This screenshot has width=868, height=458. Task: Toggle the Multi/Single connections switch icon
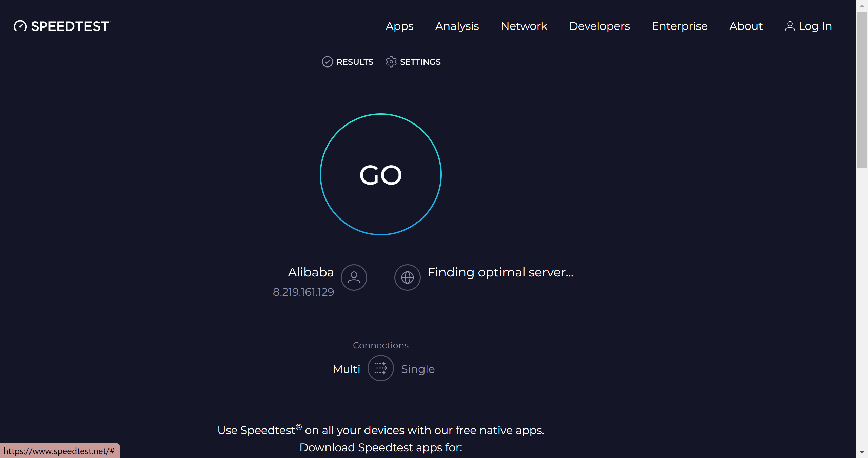pos(380,368)
